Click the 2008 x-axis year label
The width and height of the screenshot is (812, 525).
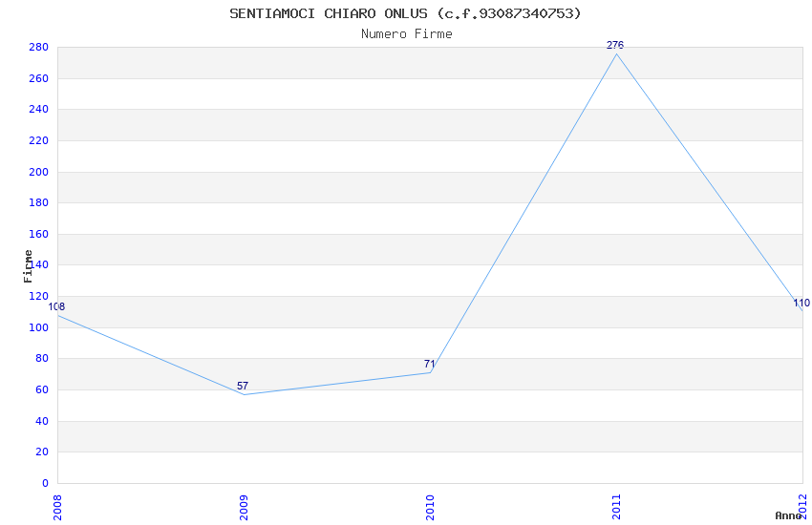point(57,507)
